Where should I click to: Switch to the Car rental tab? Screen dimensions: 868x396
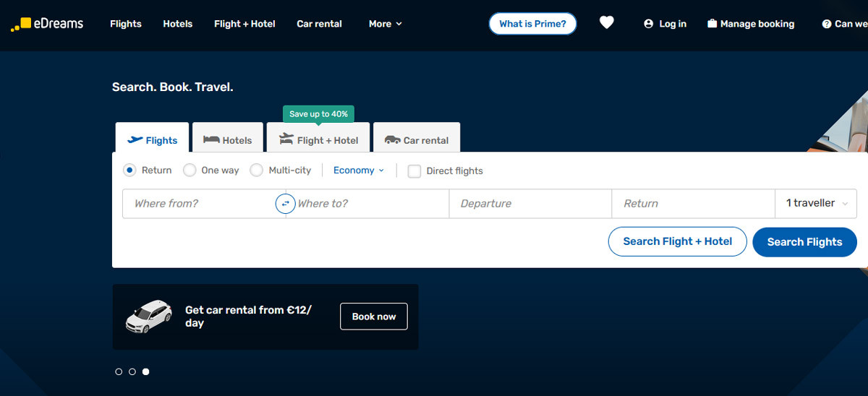[x=417, y=140]
